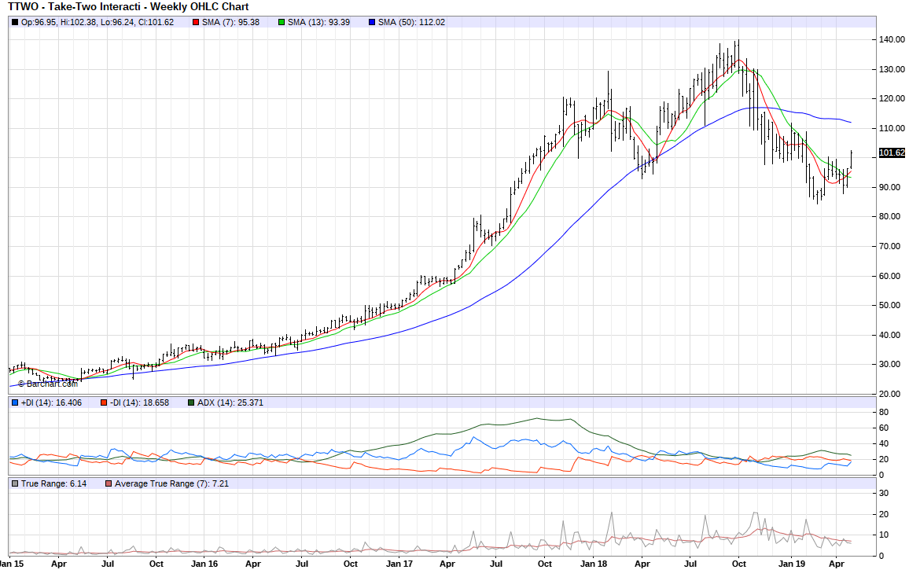This screenshot has width=909, height=588.
Task: Select the 40.00 price axis label
Action: point(889,335)
